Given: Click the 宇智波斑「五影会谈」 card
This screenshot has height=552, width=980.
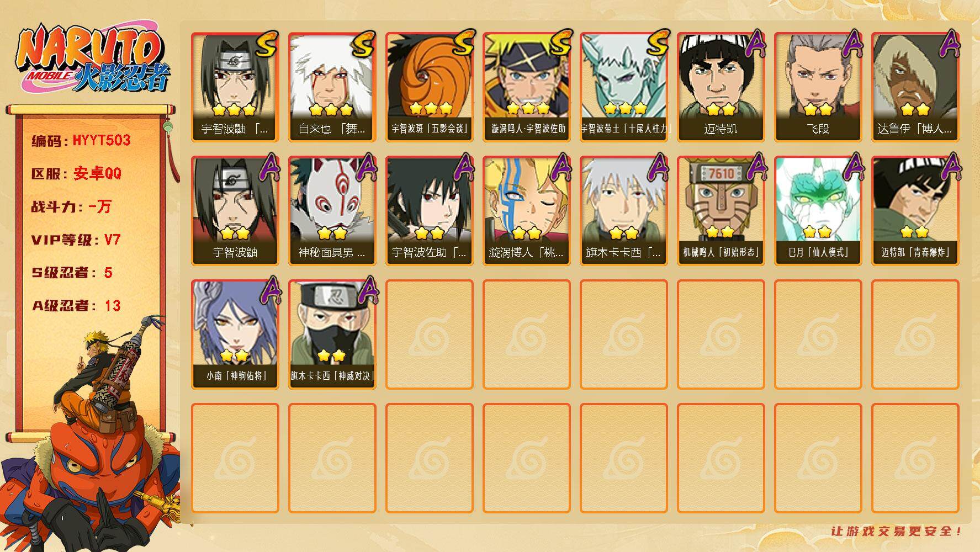Looking at the screenshot, I should coord(429,87).
